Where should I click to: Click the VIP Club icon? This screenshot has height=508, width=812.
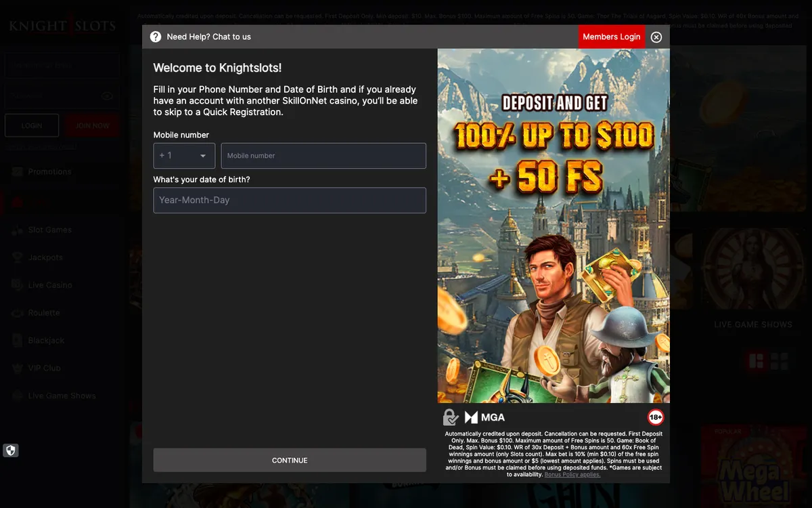(x=17, y=368)
